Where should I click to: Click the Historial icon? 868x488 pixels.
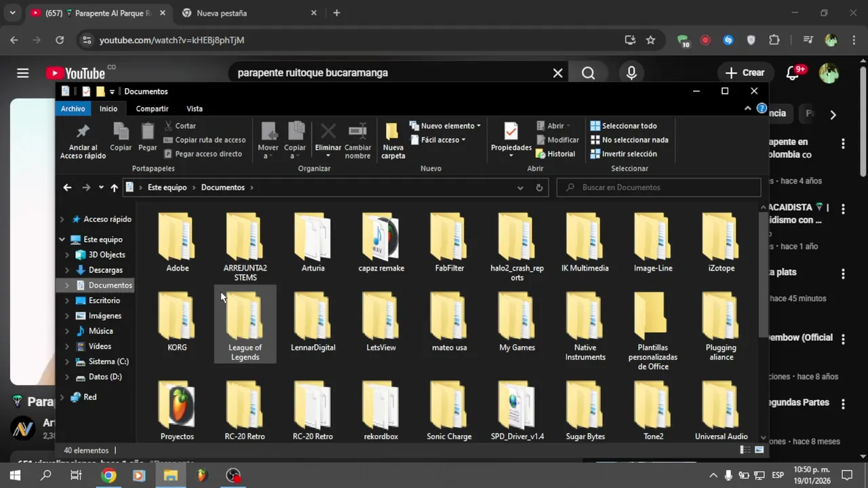pos(555,154)
